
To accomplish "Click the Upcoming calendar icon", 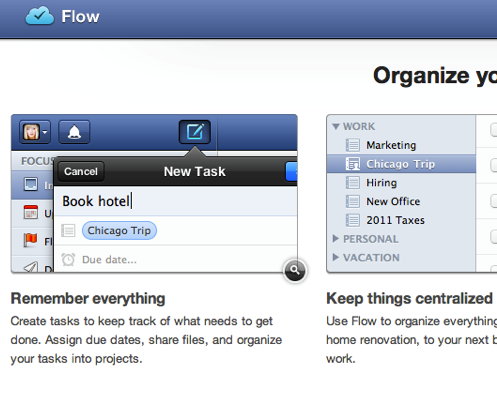I will pos(31,212).
